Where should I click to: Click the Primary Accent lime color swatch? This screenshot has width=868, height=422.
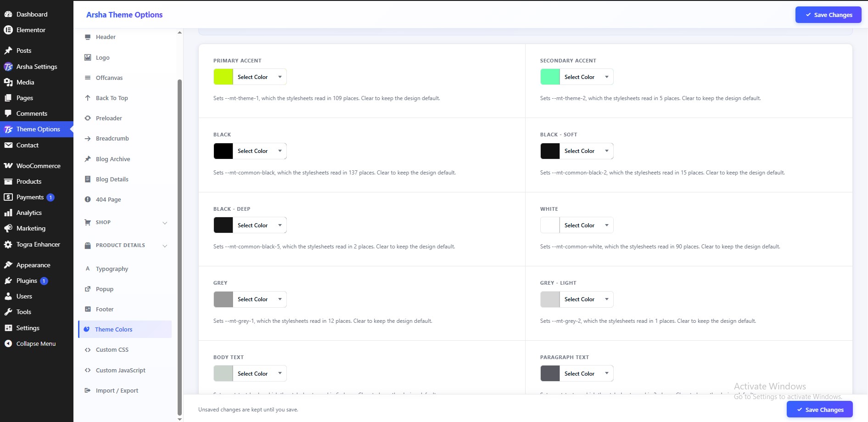[224, 77]
